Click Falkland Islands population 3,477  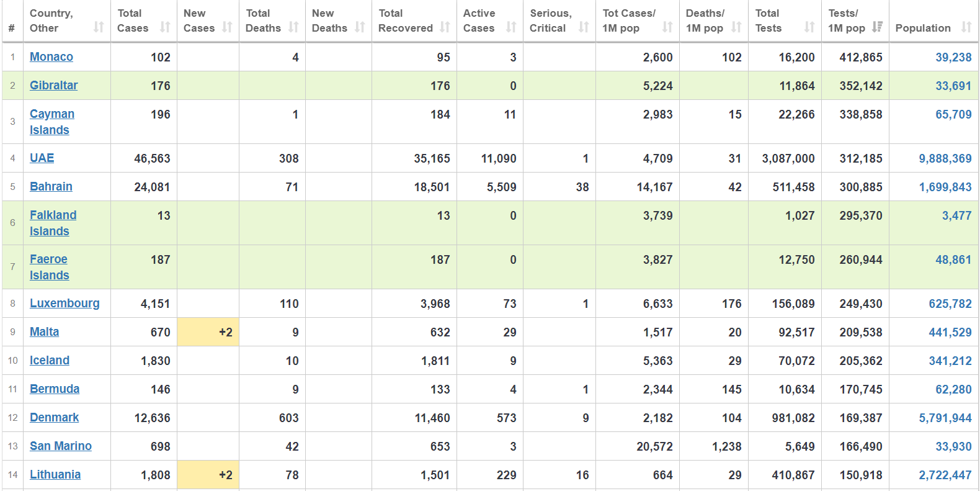(x=956, y=215)
